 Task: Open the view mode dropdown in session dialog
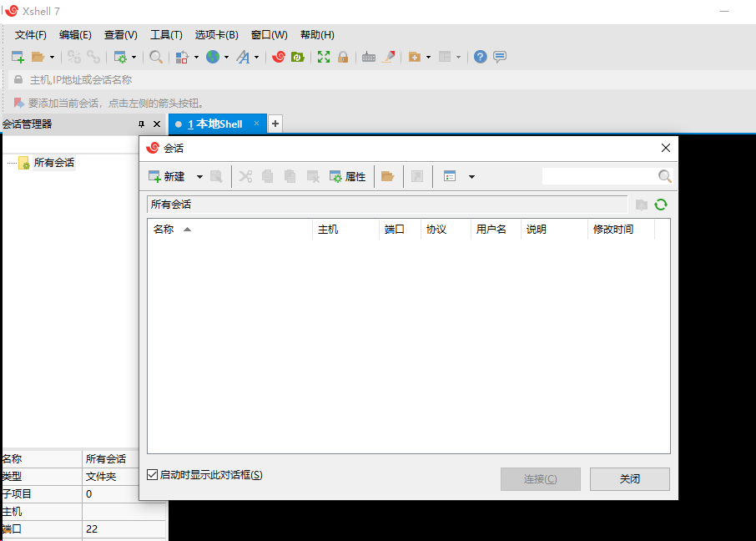coord(471,176)
